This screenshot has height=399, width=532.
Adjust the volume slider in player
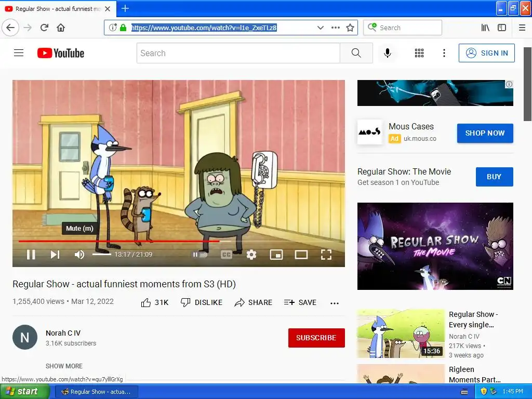(101, 254)
